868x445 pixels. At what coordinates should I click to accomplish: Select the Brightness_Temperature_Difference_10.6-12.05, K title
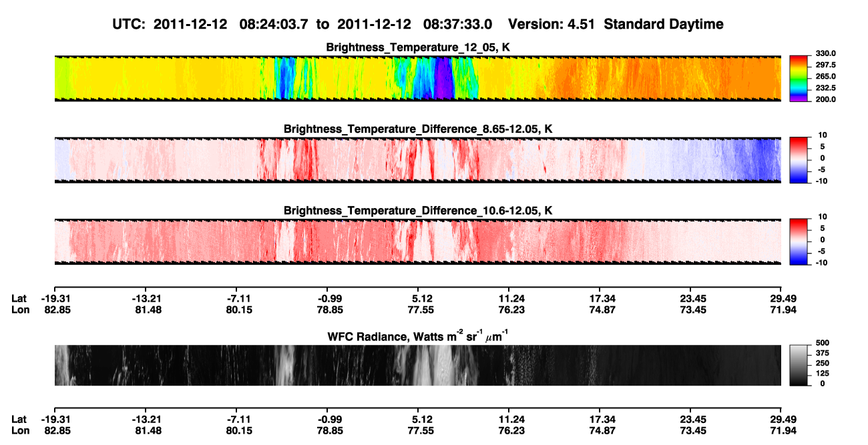tap(418, 211)
